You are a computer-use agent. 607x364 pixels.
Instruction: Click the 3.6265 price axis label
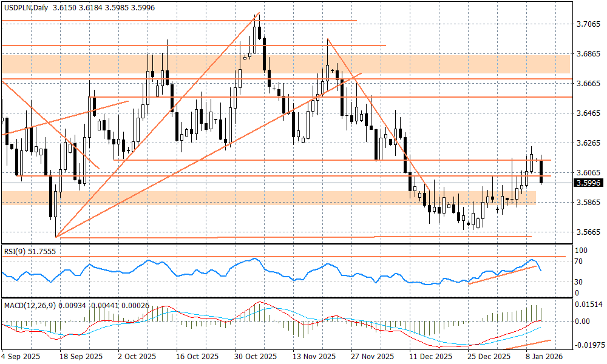588,143
